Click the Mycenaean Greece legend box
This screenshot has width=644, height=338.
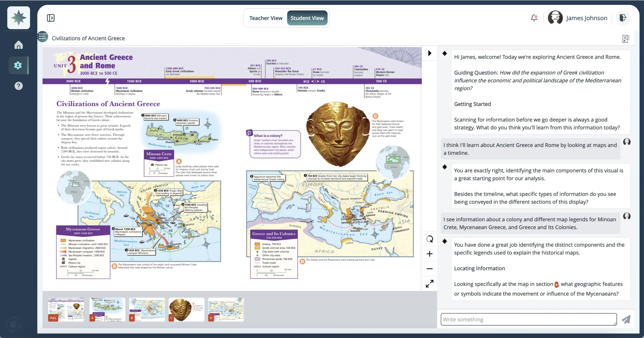(83, 252)
